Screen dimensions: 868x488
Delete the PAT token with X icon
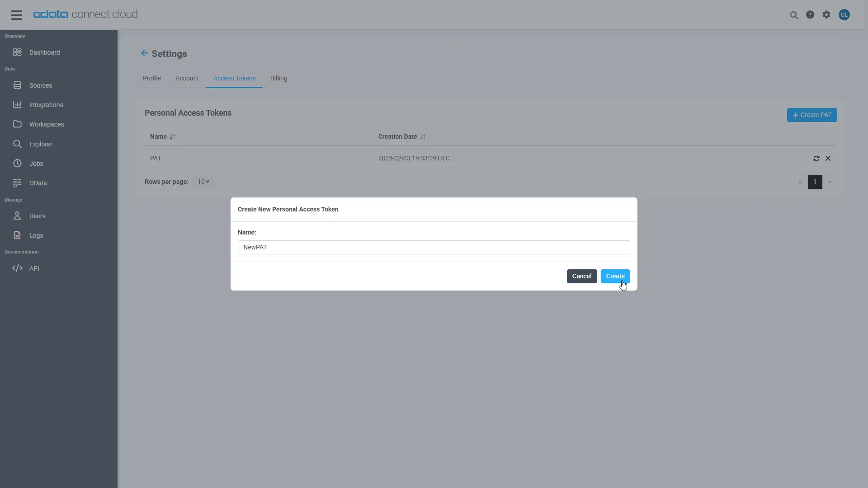point(828,159)
